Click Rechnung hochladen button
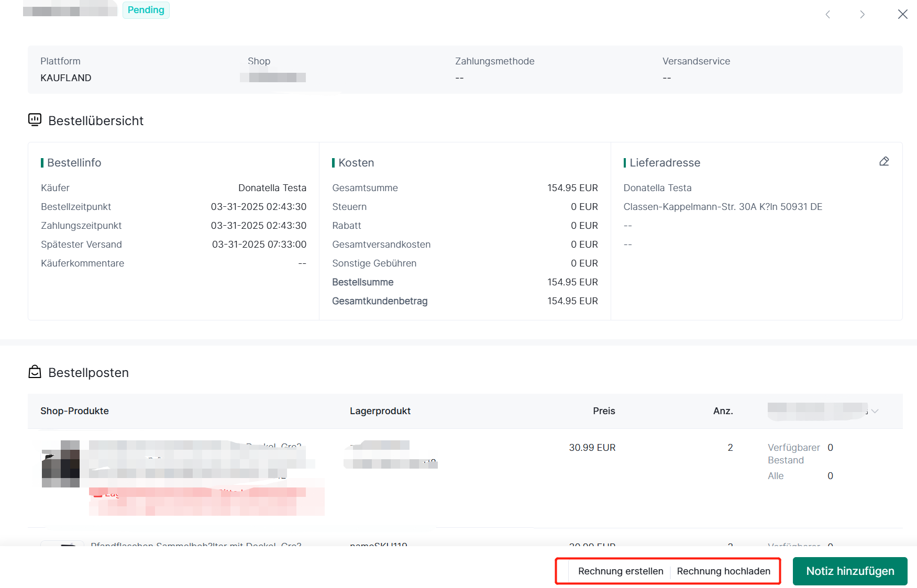917x588 pixels. [x=723, y=571]
